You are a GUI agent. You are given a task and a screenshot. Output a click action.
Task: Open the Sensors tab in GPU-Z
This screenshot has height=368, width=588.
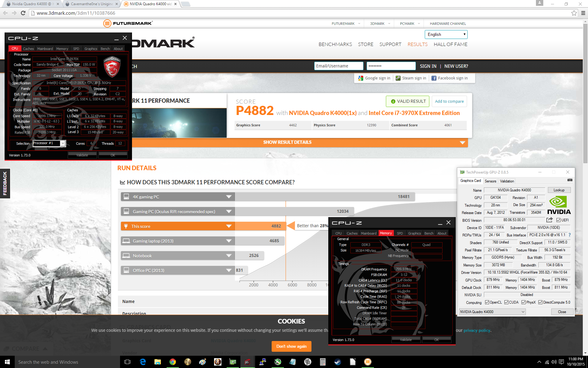(x=490, y=181)
